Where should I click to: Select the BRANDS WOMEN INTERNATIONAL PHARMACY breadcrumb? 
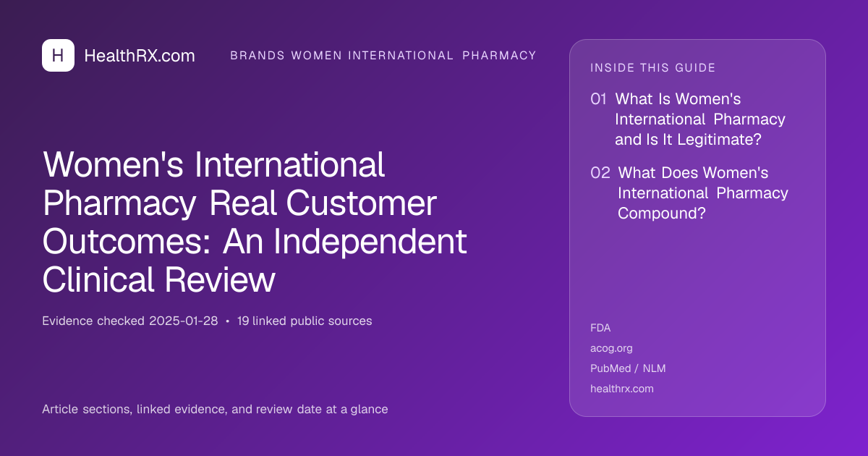(383, 56)
